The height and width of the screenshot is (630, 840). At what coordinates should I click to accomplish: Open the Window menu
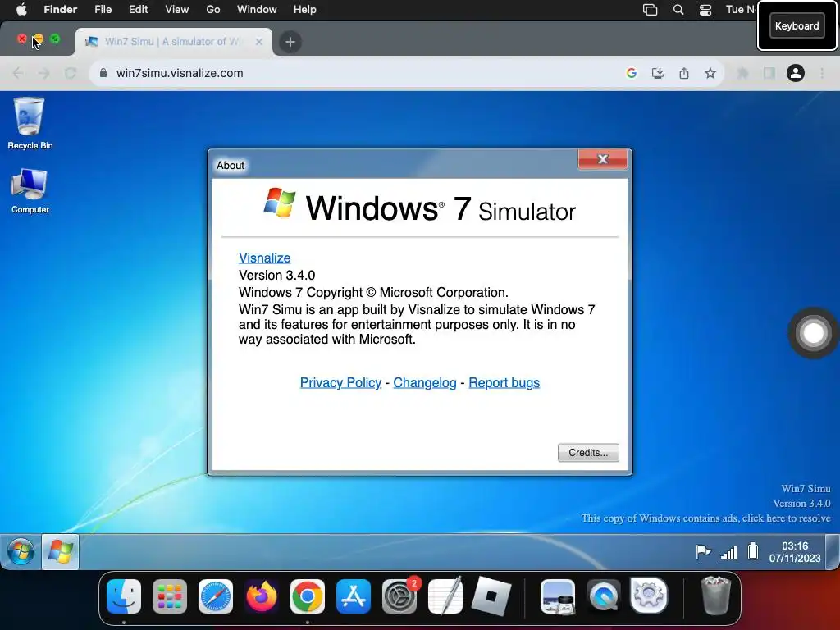point(257,10)
